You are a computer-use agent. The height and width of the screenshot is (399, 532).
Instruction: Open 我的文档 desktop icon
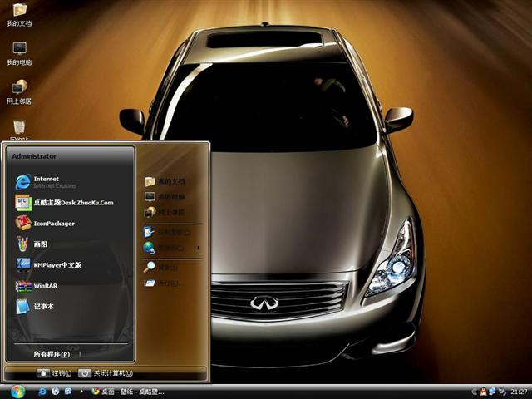[x=19, y=14]
